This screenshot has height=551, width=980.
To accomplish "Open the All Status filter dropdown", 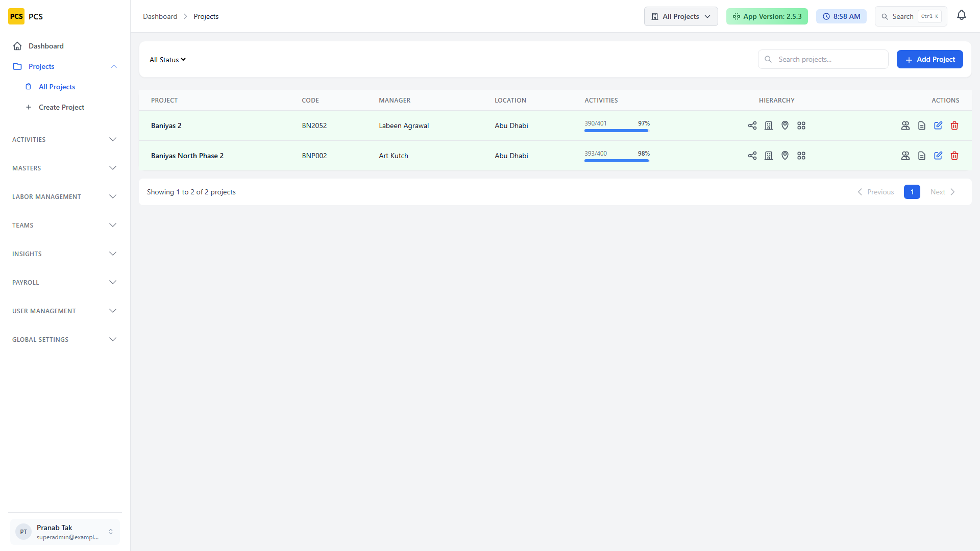I will tap(167, 60).
